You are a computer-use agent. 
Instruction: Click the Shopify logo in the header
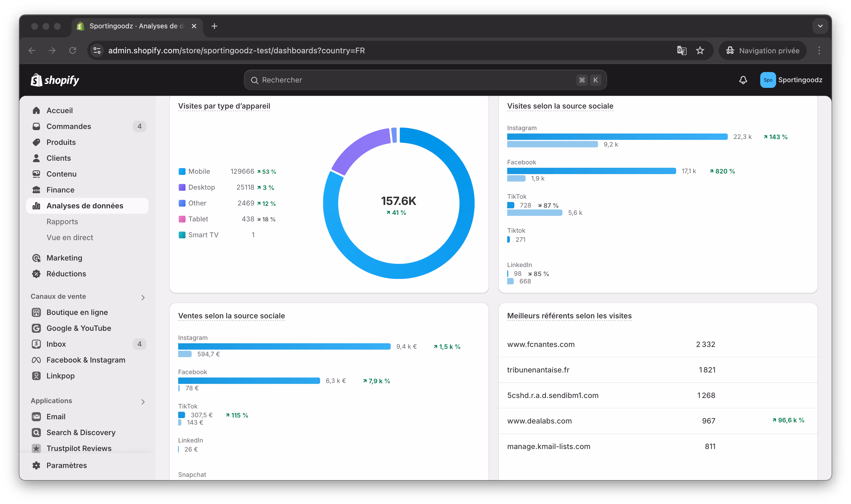click(55, 80)
